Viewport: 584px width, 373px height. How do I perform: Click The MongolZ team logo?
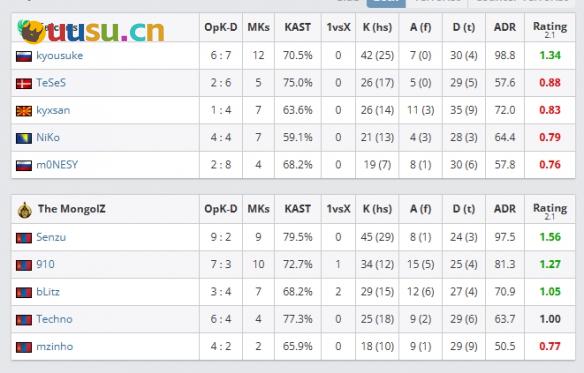coord(25,210)
